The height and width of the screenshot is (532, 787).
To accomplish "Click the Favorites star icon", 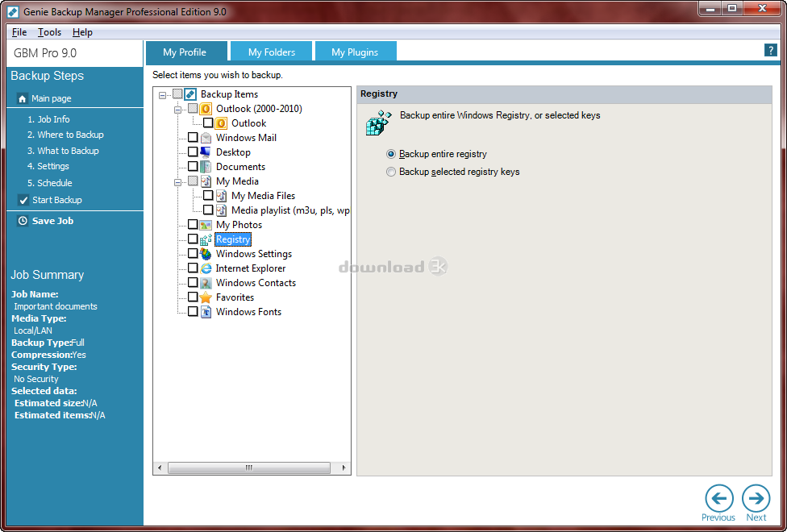I will coord(206,297).
